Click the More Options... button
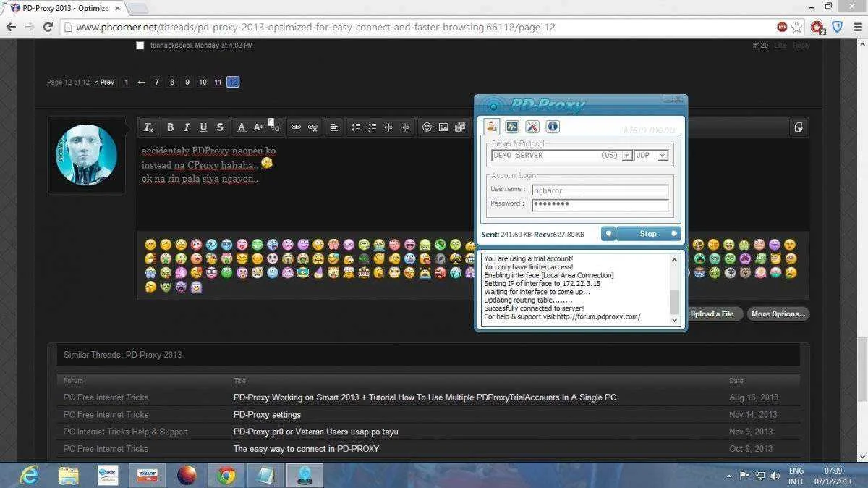 pos(778,314)
